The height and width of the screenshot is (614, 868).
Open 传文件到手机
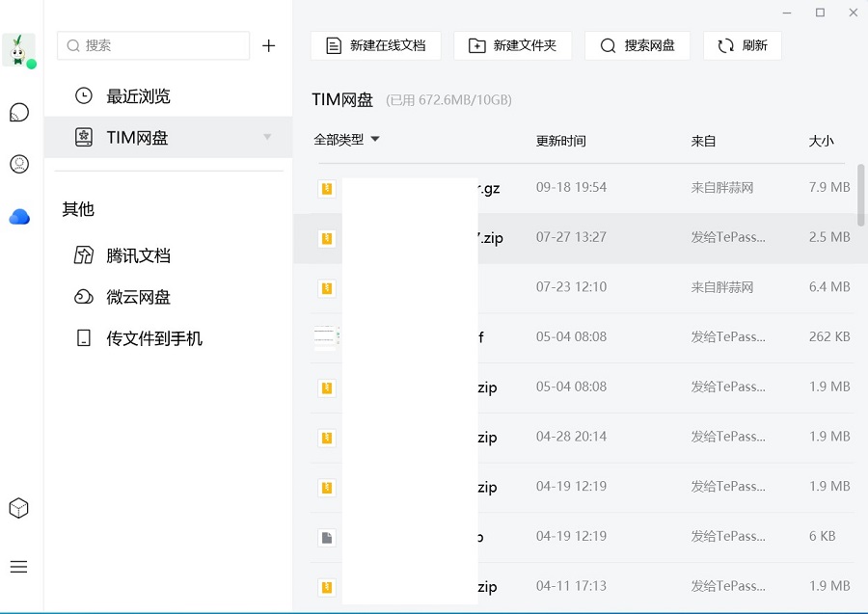tap(153, 338)
